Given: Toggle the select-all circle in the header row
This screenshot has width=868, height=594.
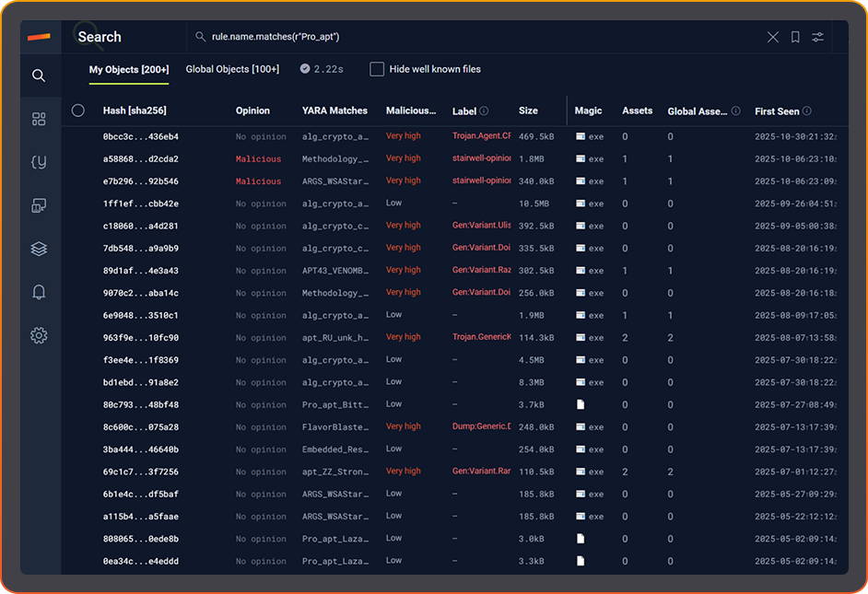Looking at the screenshot, I should coord(78,110).
